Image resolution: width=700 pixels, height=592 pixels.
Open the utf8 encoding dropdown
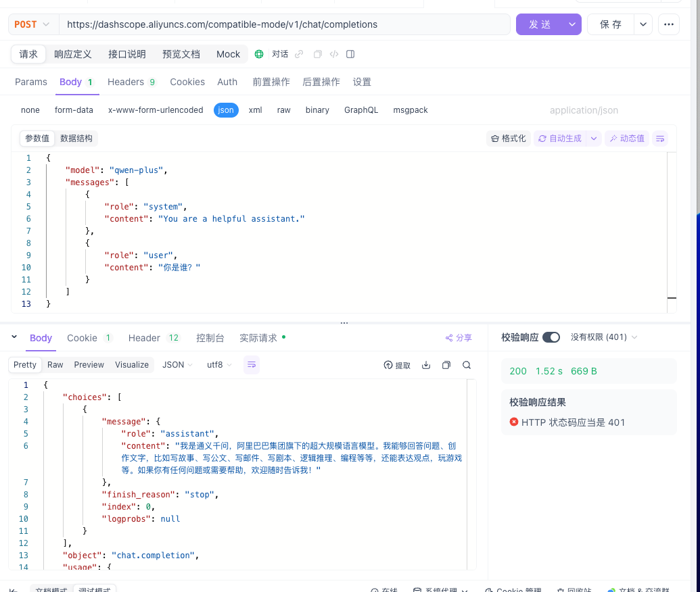219,365
